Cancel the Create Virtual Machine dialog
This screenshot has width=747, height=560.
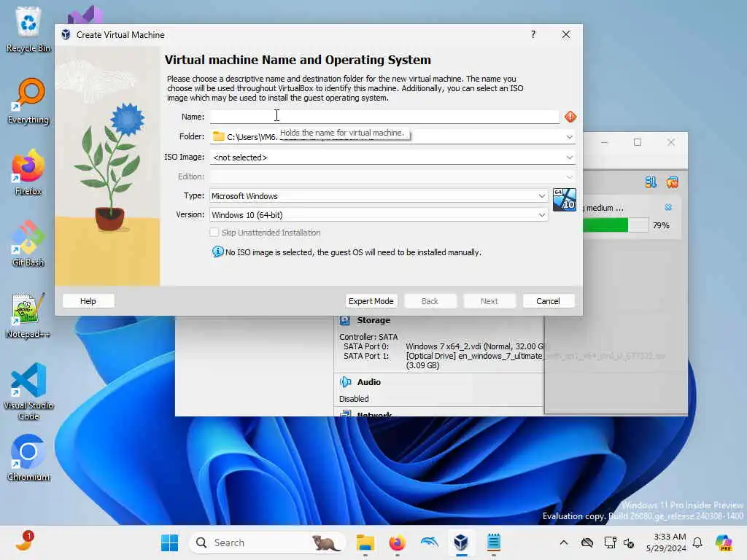(x=549, y=301)
